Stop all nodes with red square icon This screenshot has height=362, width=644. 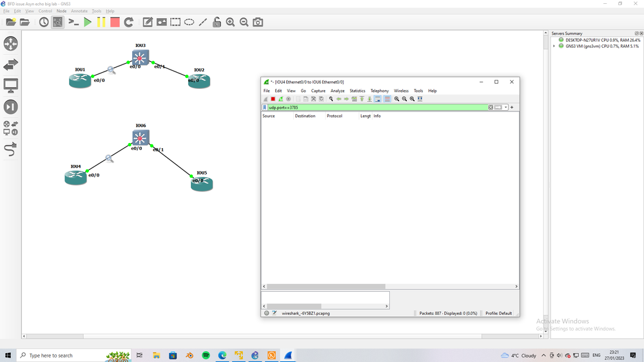115,22
